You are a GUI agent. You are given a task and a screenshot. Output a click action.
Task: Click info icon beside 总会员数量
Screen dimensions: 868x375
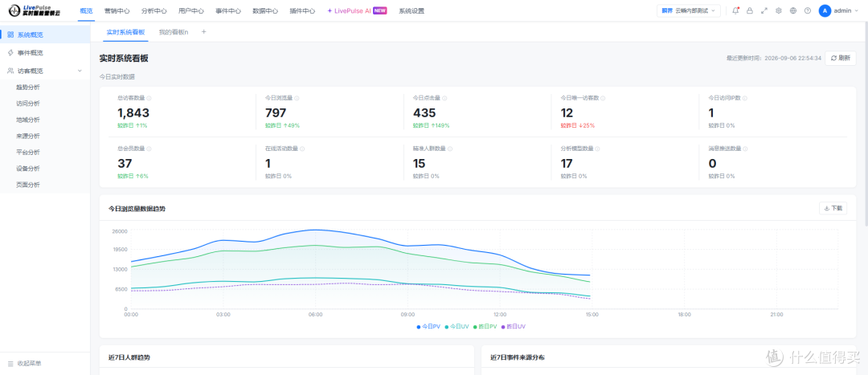149,149
